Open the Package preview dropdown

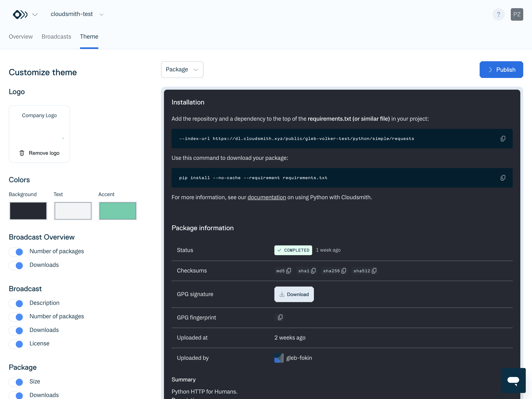[182, 70]
